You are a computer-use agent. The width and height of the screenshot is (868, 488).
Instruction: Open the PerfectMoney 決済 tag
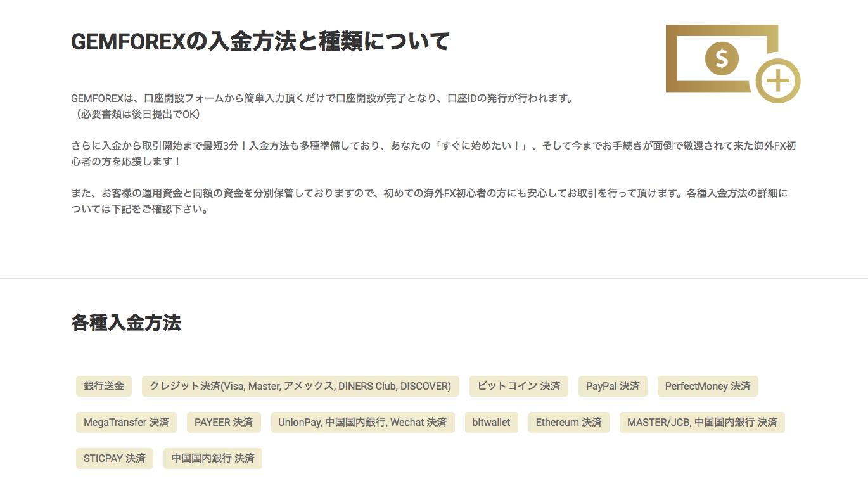[x=708, y=386]
